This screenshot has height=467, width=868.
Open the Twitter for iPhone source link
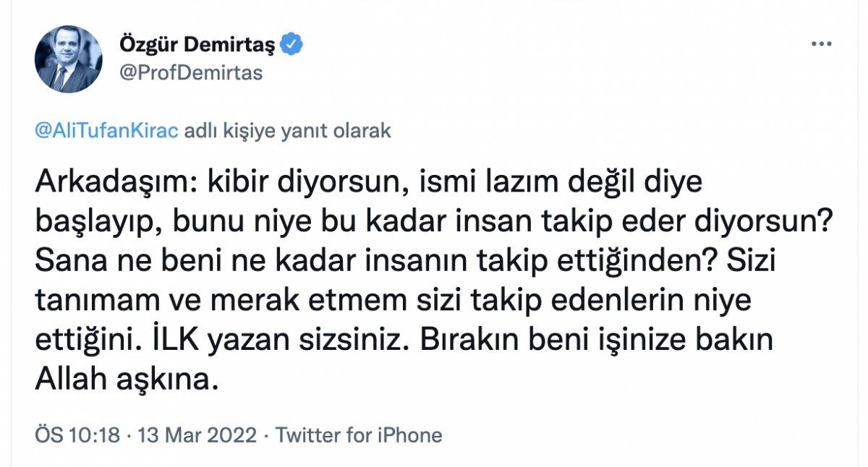pyautogui.click(x=360, y=435)
